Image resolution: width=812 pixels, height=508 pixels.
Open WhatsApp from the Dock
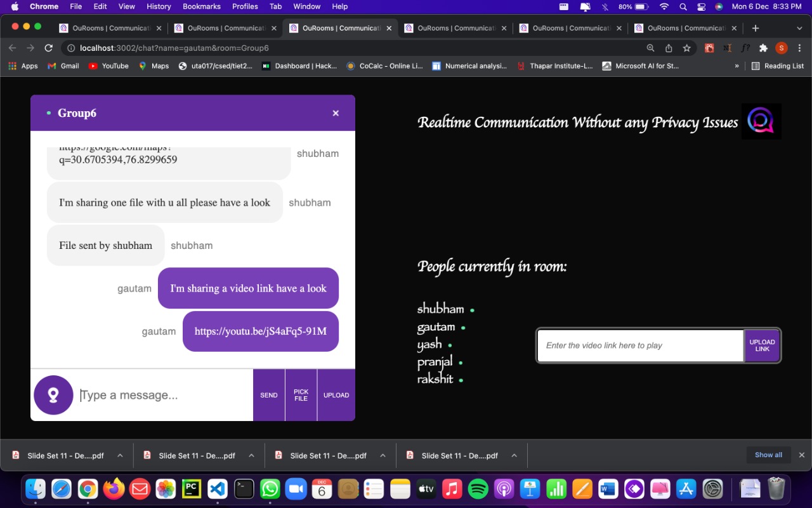269,489
